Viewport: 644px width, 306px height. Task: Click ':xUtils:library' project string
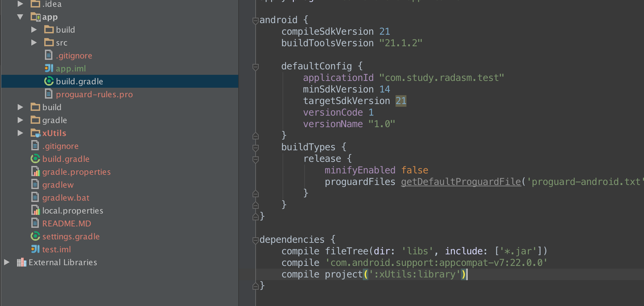click(415, 274)
